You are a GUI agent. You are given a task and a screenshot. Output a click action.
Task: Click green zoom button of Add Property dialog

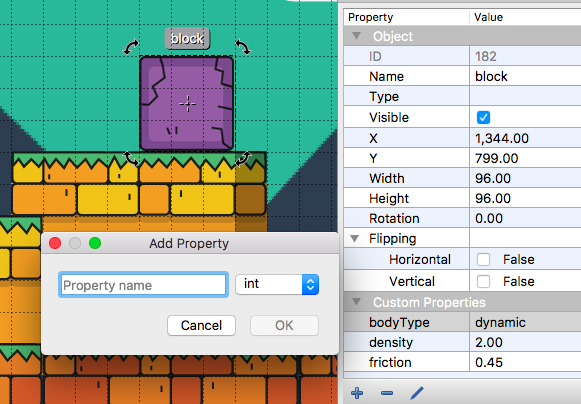pyautogui.click(x=95, y=243)
